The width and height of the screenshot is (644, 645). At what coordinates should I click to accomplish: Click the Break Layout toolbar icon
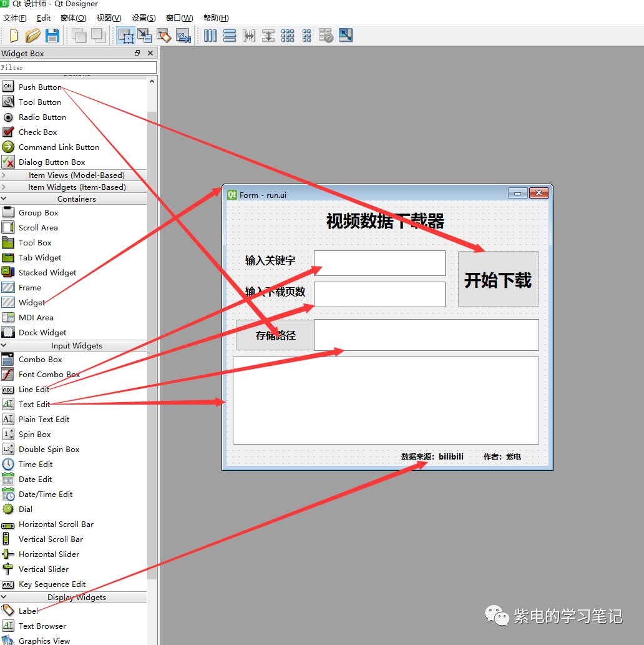tap(326, 36)
